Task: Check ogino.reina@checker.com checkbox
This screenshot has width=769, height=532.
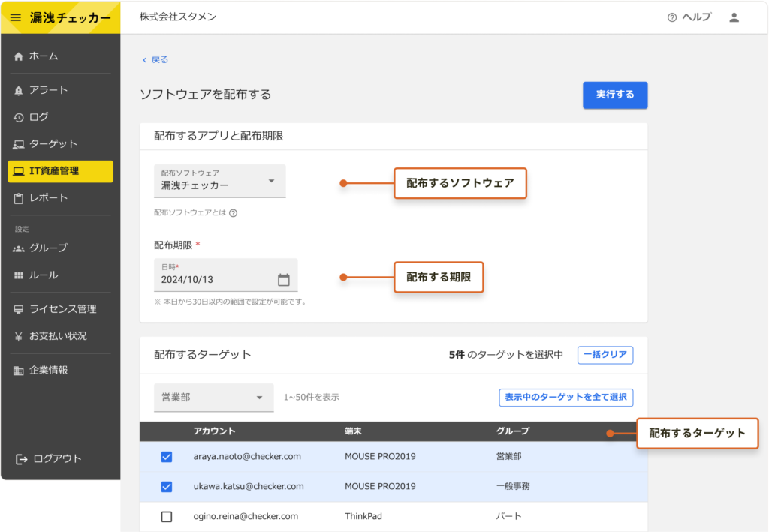Action: pyautogui.click(x=167, y=517)
